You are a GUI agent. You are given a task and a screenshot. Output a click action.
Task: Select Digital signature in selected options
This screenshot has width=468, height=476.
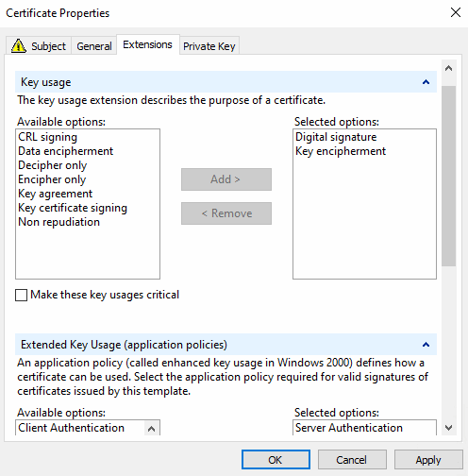[x=336, y=137]
